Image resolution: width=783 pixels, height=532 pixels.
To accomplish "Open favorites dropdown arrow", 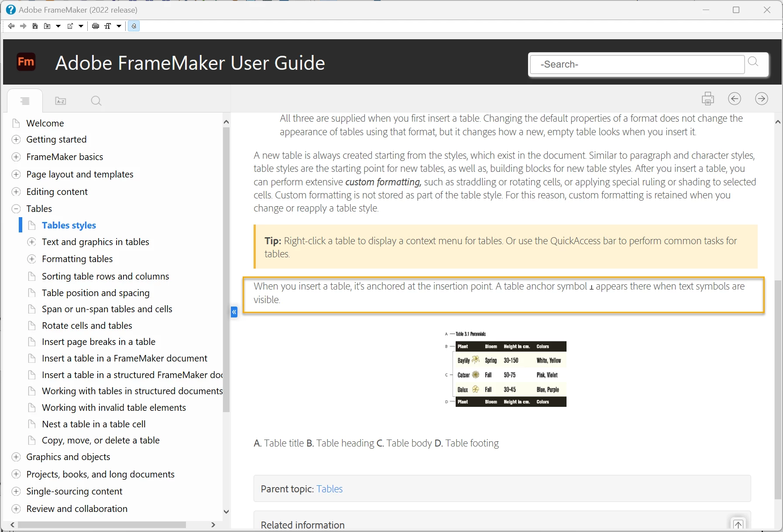I will (x=58, y=26).
